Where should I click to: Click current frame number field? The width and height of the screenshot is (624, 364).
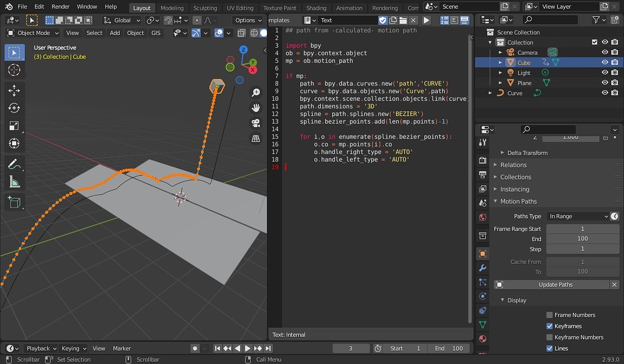click(x=351, y=348)
